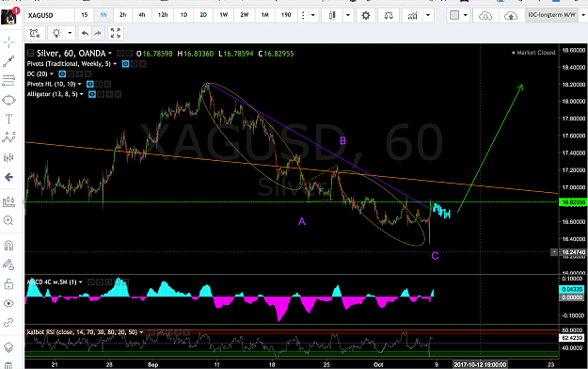The height and width of the screenshot is (369, 588).
Task: Select the trend line drawing tool
Action: [x=8, y=61]
